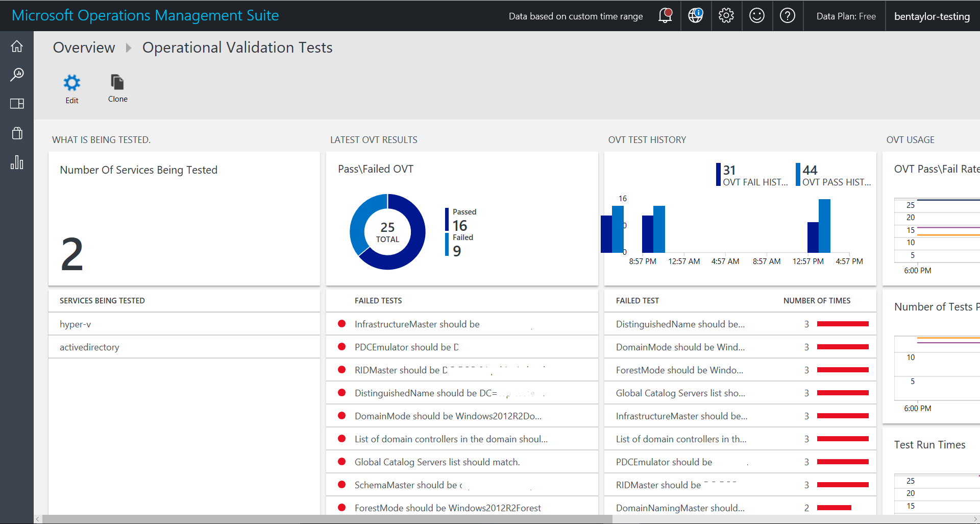Select activedirectory service row
Image resolution: width=980 pixels, height=524 pixels.
(x=184, y=347)
